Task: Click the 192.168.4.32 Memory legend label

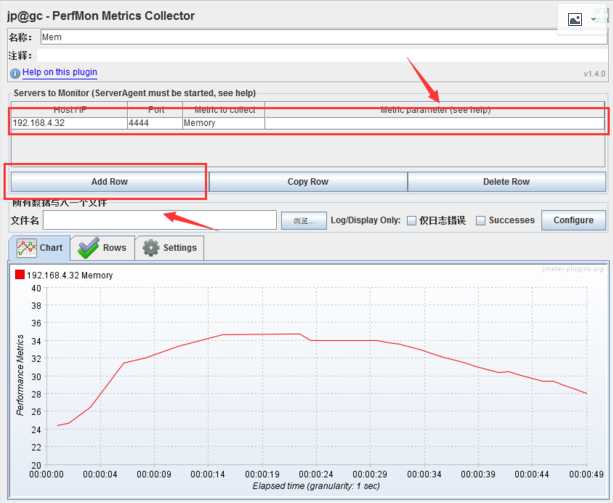Action: 70,276
